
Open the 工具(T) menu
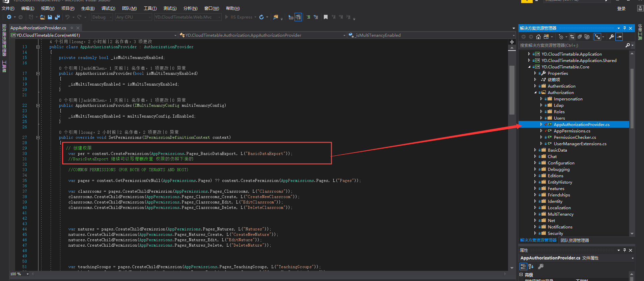150,8
